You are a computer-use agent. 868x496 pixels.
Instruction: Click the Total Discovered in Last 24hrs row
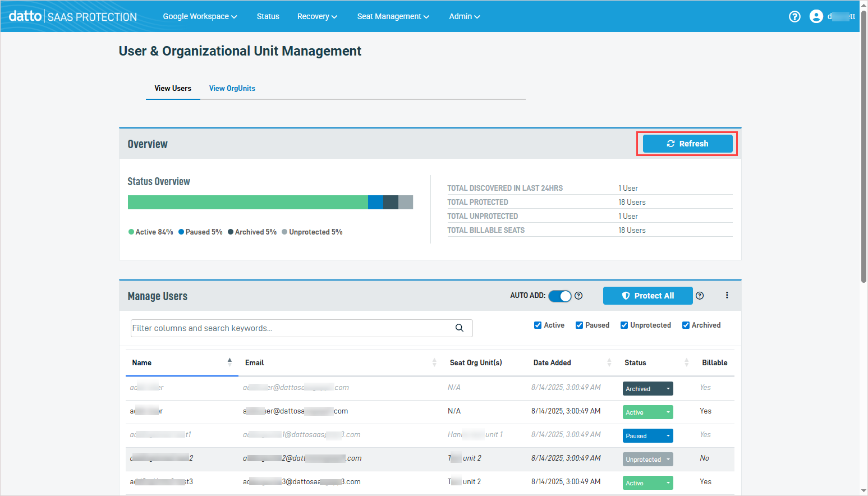pos(590,188)
